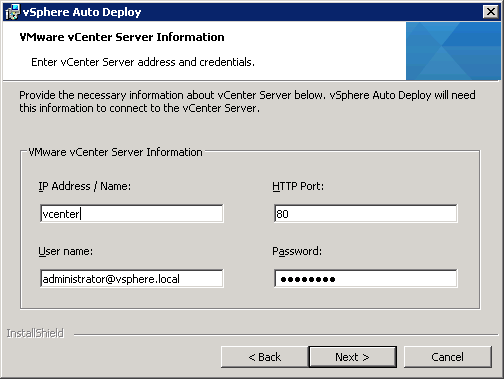Image resolution: width=504 pixels, height=379 pixels.
Task: Cancel the Auto Deploy installation
Action: (447, 357)
